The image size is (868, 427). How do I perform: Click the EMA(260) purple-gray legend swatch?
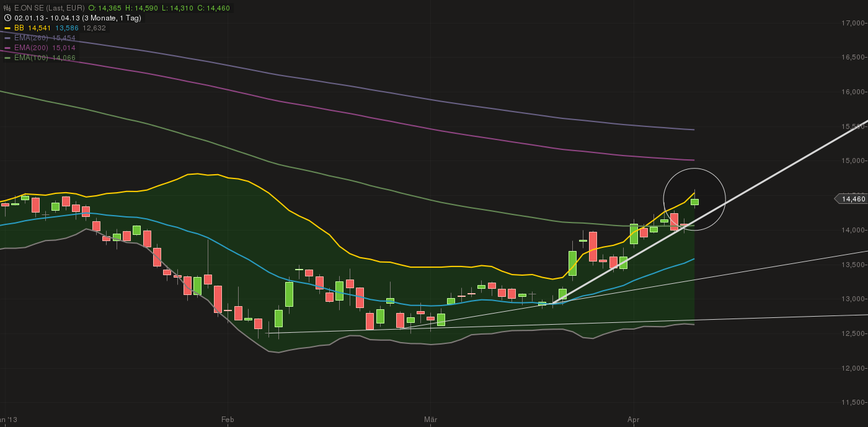[7, 38]
